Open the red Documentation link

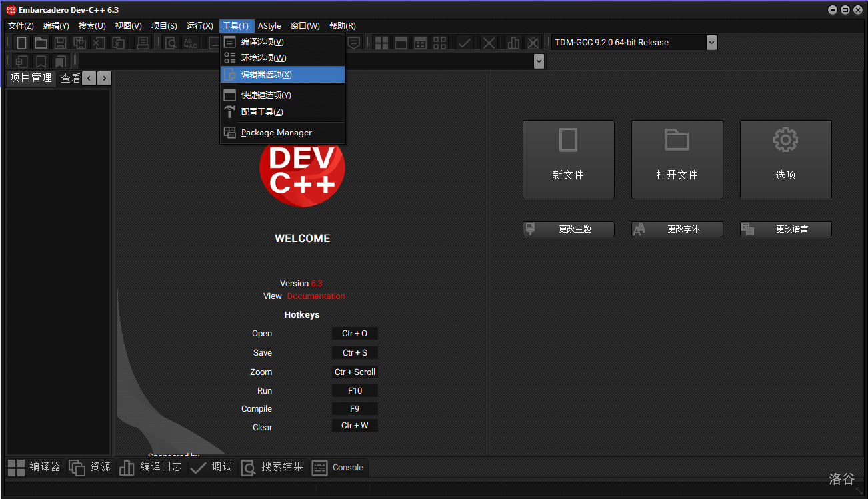[316, 296]
